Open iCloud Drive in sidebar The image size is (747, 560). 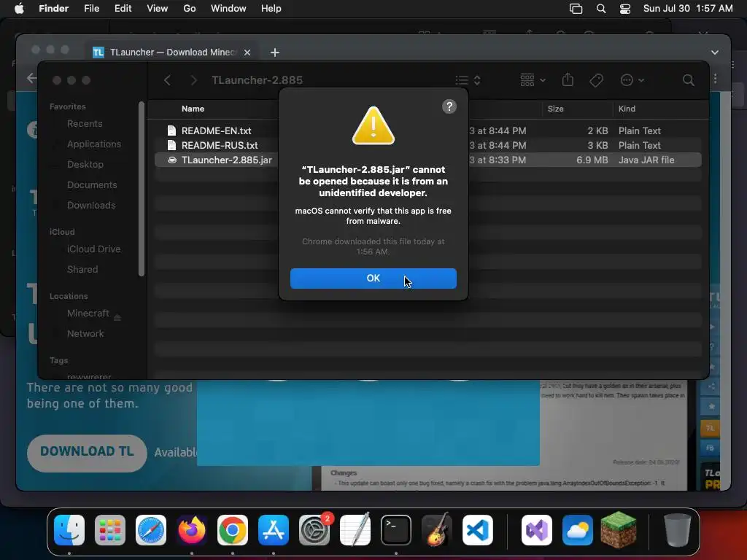[93, 249]
